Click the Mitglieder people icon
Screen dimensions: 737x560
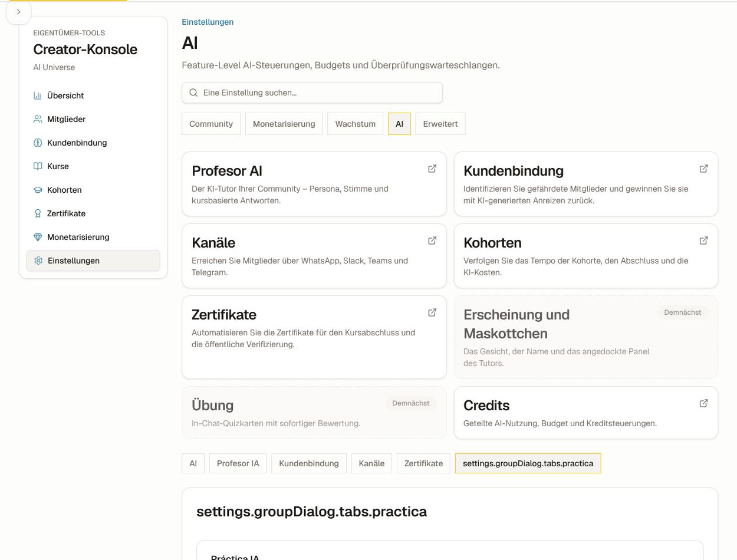(38, 119)
